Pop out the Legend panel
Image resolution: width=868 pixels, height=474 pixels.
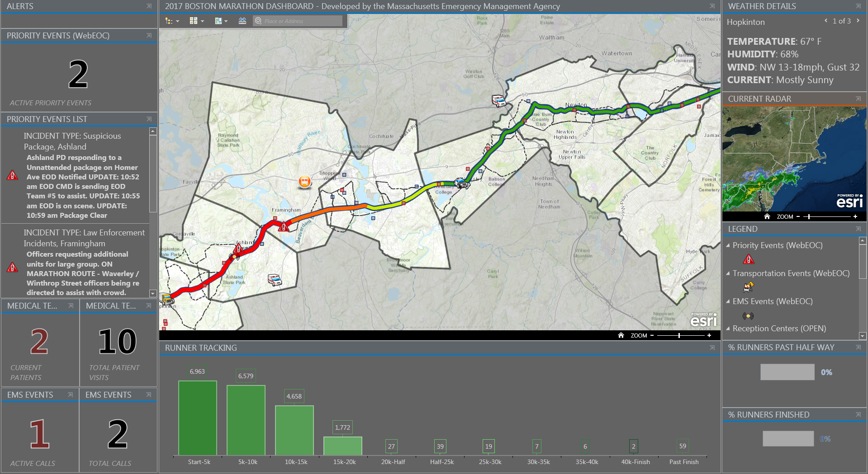point(858,229)
